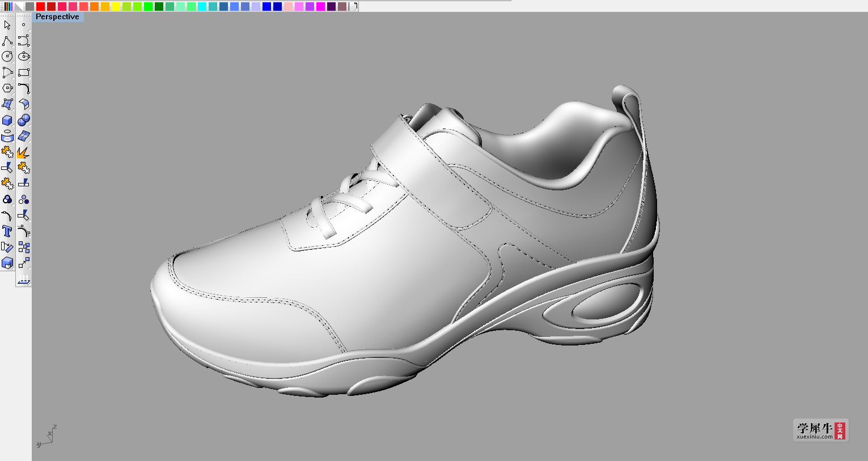Select the pure yellow color swatch
868x461 pixels.
tap(116, 6)
